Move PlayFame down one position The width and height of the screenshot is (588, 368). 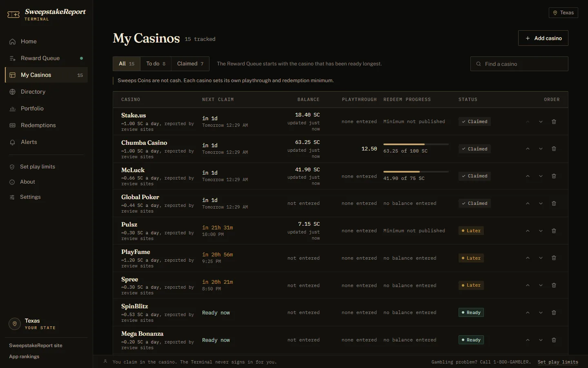[x=541, y=258]
